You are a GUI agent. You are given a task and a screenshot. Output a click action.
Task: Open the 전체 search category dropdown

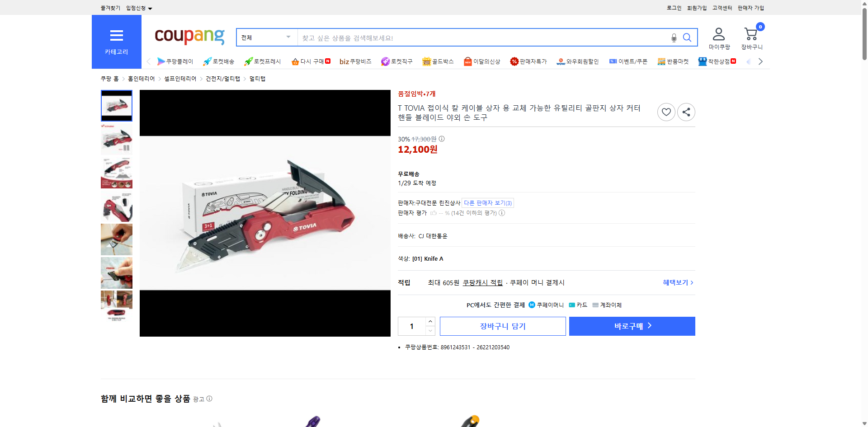pos(266,38)
